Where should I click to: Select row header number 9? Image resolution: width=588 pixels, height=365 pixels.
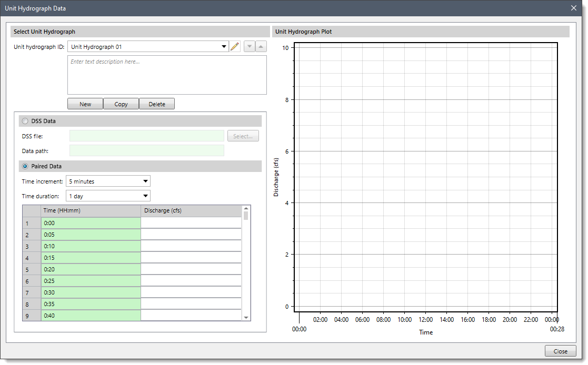(32, 316)
